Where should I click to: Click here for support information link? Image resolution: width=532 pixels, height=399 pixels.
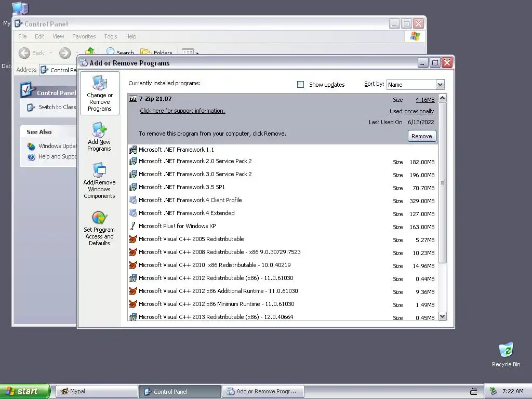pyautogui.click(x=182, y=111)
